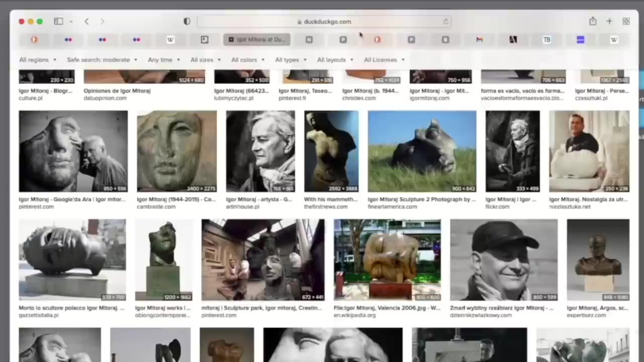
Task: Open the flickr.com black-and-white portrait thumbnail
Action: [x=513, y=151]
